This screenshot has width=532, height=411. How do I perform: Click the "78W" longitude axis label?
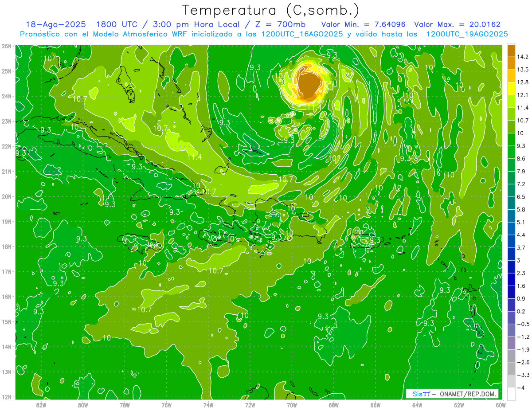pos(125,405)
